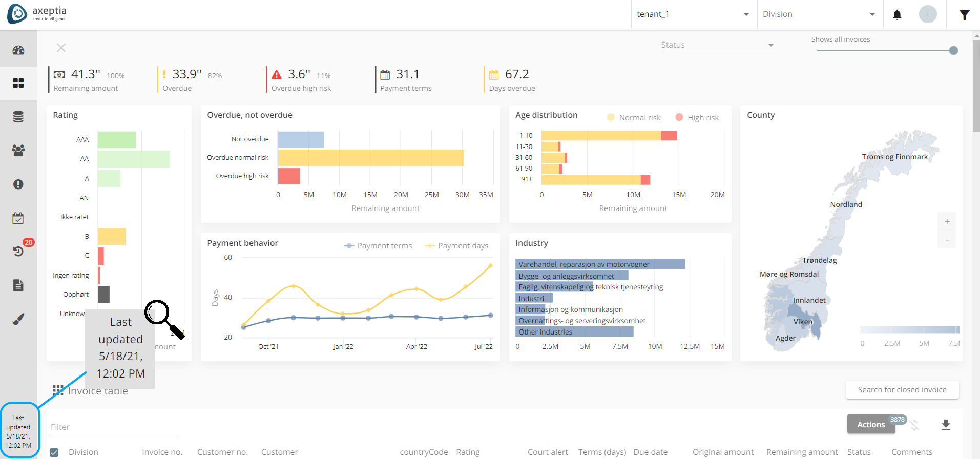This screenshot has width=980, height=459.
Task: Open the paintbrush theme icon in sidebar
Action: 18,319
